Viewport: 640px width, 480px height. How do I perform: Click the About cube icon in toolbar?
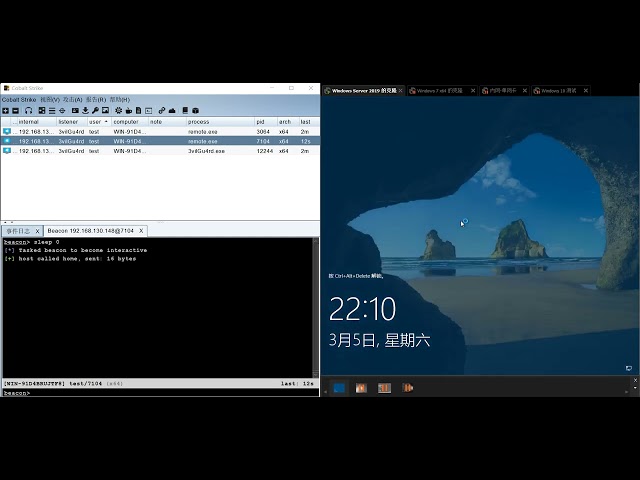[196, 111]
